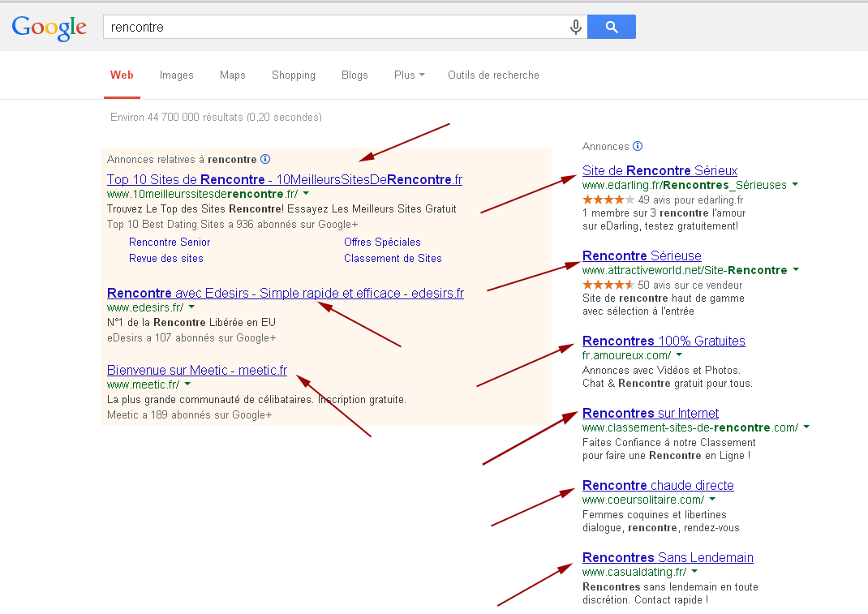This screenshot has height=614, width=868.
Task: Open the Shopping tab
Action: [294, 75]
